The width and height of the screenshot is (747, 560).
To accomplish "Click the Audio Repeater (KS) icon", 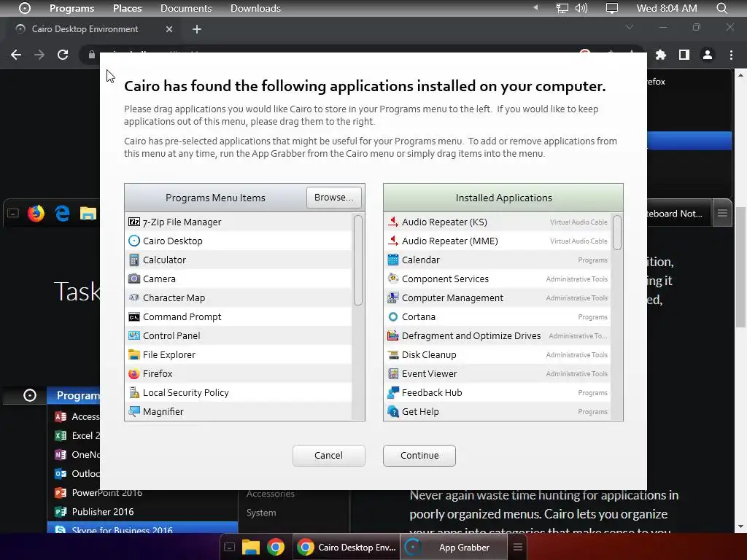I will 393,222.
